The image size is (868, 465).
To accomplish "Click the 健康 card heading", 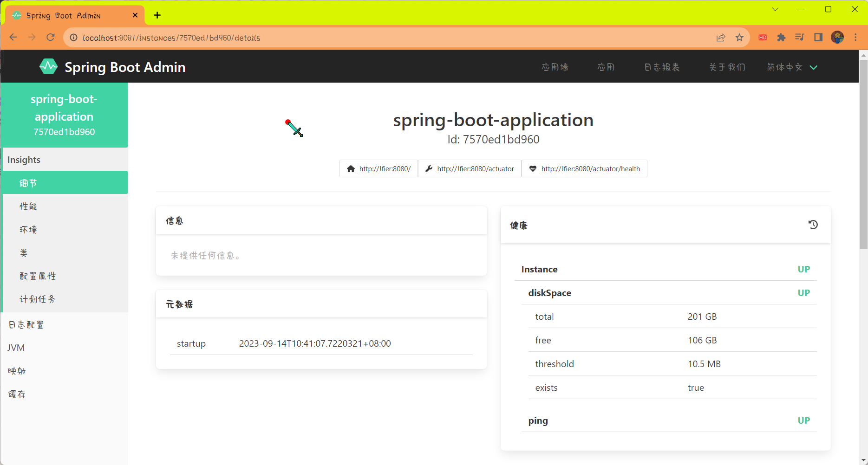I will (519, 225).
